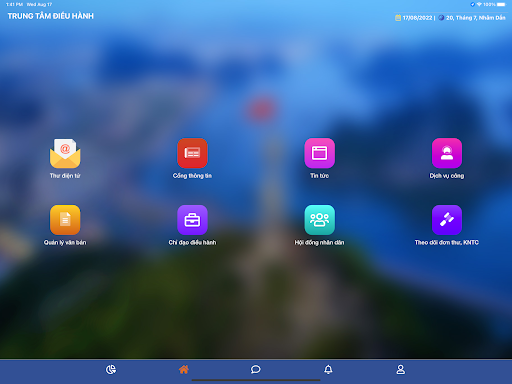Click the Hội đồng nhân dân label
This screenshot has width=512, height=384.
[x=320, y=242]
